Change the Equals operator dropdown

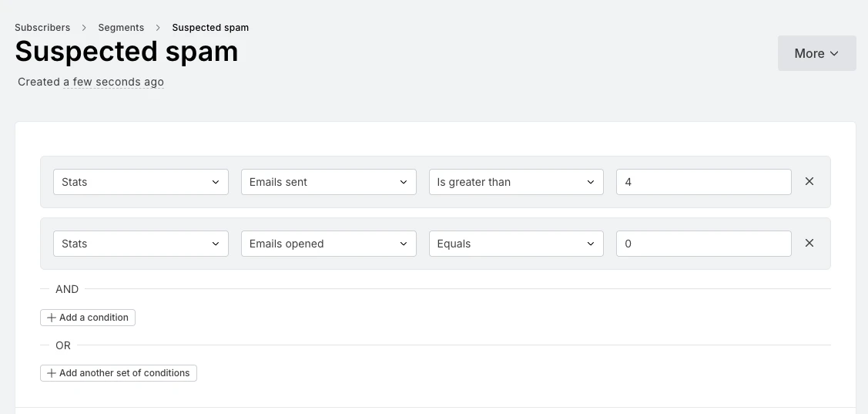pyautogui.click(x=516, y=244)
